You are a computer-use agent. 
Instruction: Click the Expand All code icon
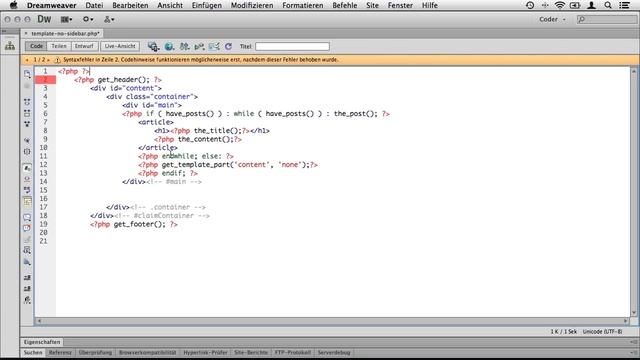(27, 124)
